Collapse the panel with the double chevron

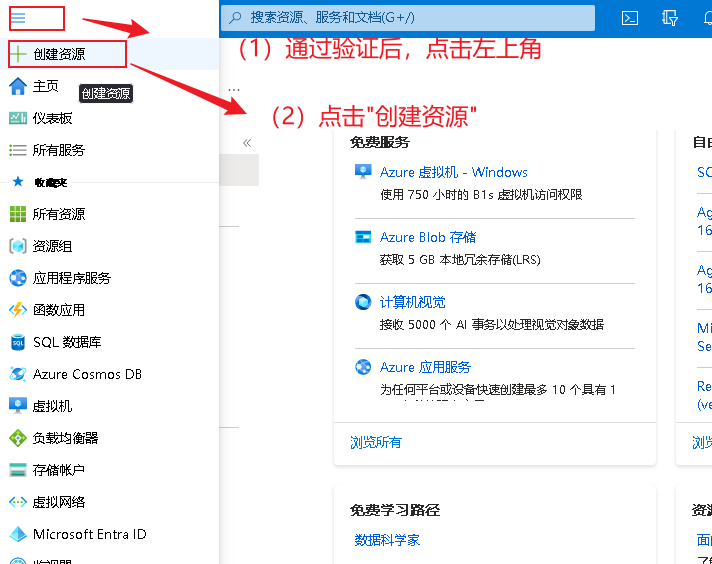tap(247, 143)
